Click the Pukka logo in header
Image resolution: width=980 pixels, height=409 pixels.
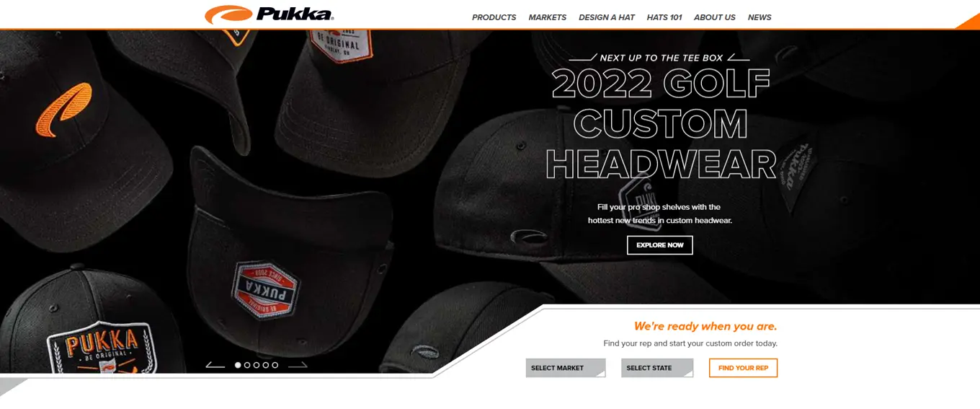coord(269,14)
